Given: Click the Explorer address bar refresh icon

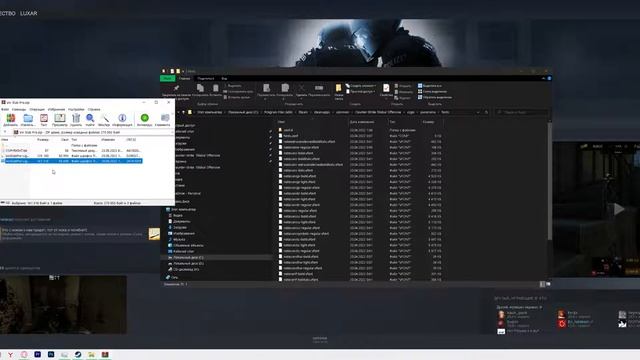Looking at the screenshot, I should [x=486, y=112].
